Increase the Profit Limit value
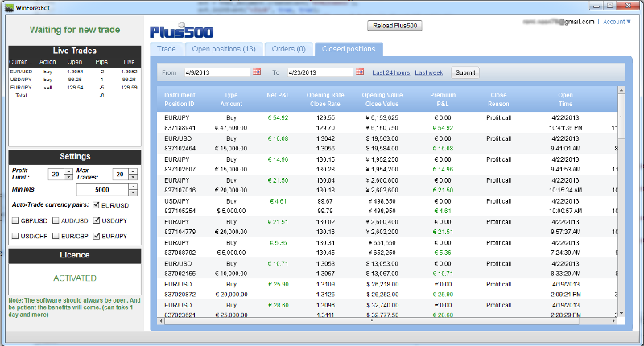This screenshot has width=644, height=346. [68, 171]
